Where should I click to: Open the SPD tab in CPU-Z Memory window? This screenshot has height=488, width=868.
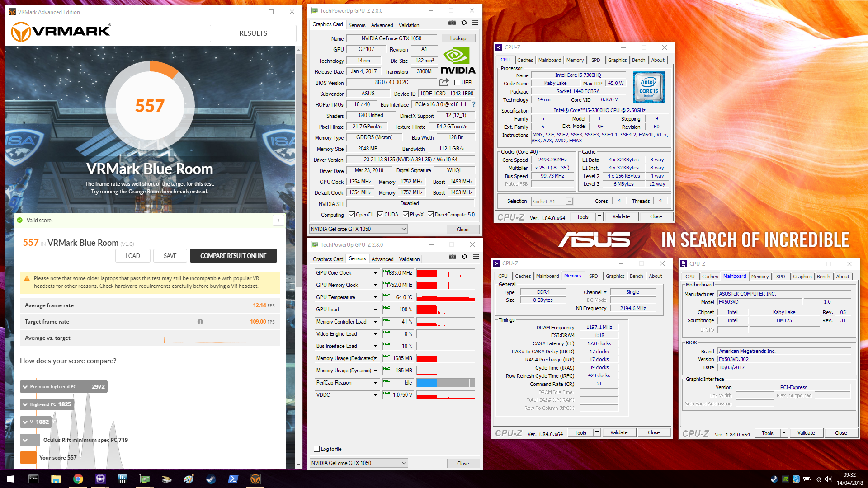tap(593, 276)
